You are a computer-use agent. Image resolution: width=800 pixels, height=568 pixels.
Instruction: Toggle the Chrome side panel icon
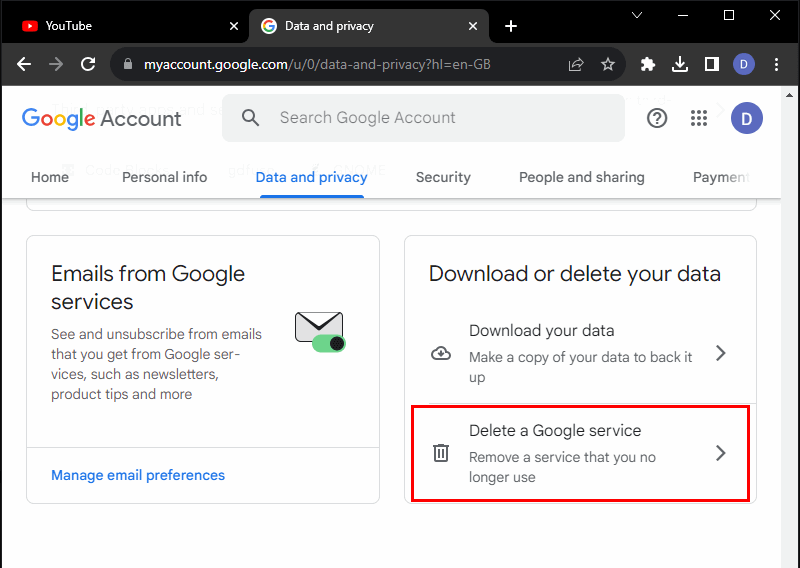click(x=712, y=64)
